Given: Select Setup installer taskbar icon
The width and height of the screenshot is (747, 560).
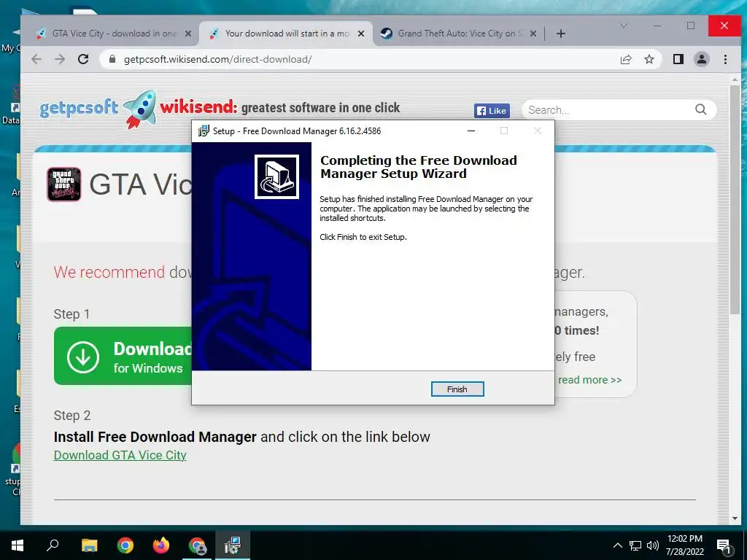Looking at the screenshot, I should point(233,545).
